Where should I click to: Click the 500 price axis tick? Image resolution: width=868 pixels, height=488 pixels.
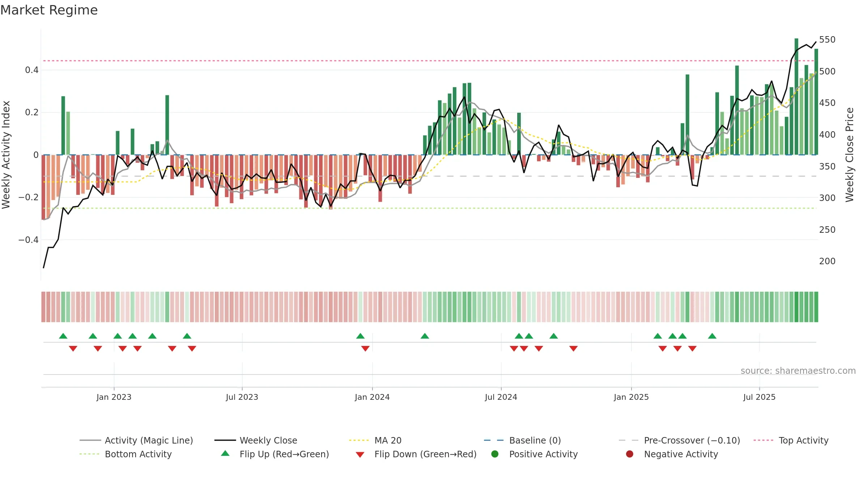(827, 71)
